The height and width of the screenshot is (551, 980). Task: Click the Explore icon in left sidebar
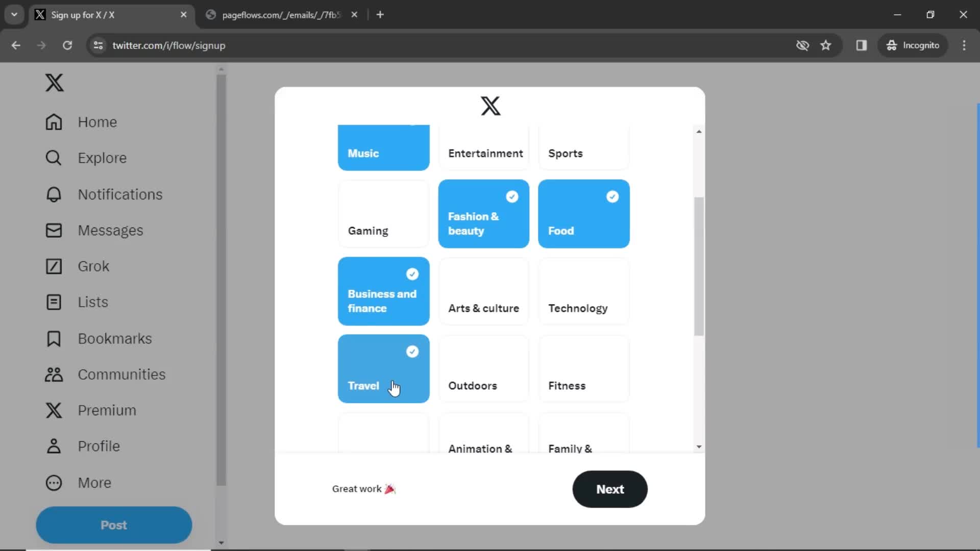[54, 158]
